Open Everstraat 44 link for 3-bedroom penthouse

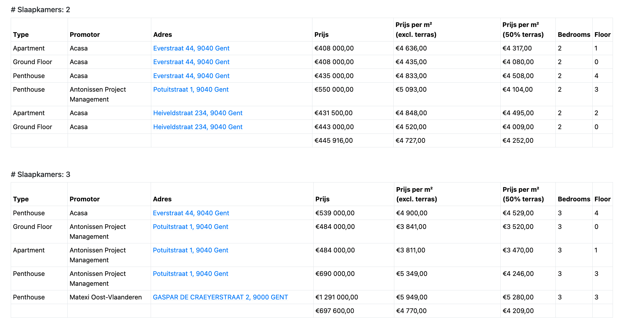pyautogui.click(x=191, y=213)
